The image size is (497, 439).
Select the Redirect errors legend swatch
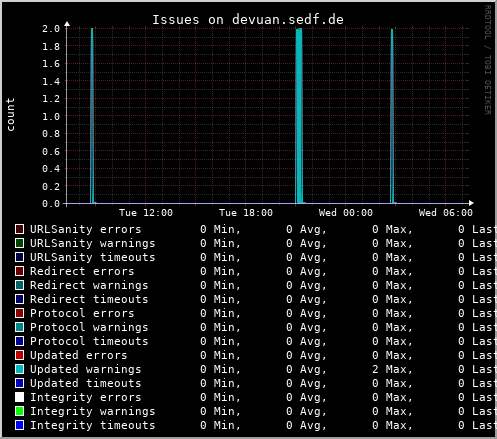point(19,271)
